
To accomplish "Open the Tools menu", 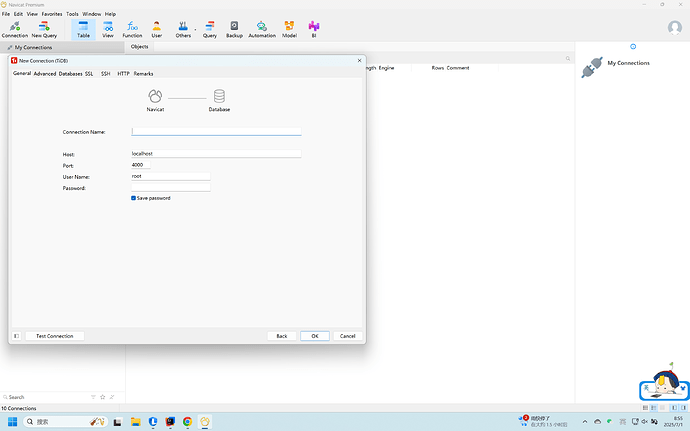I will tap(72, 14).
